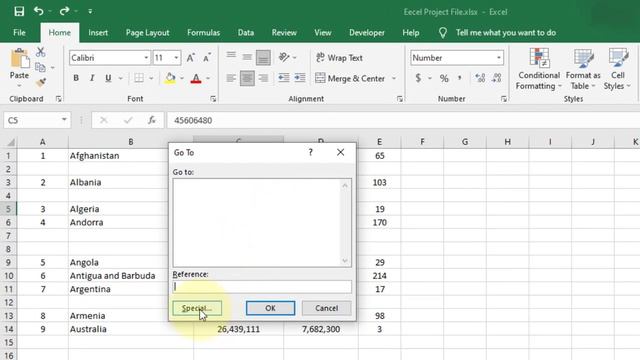The width and height of the screenshot is (640, 360).
Task: Cut selection with the scissors icon
Action: pyautogui.click(x=40, y=52)
